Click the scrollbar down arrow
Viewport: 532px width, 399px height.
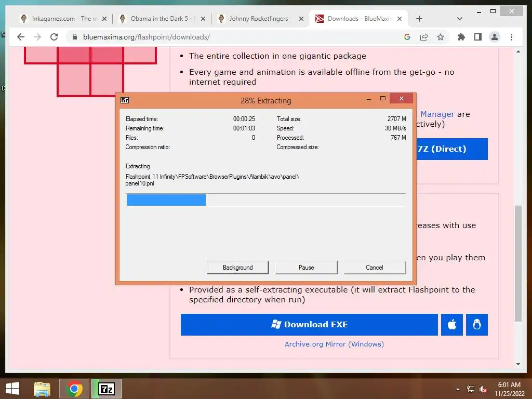coord(518,364)
